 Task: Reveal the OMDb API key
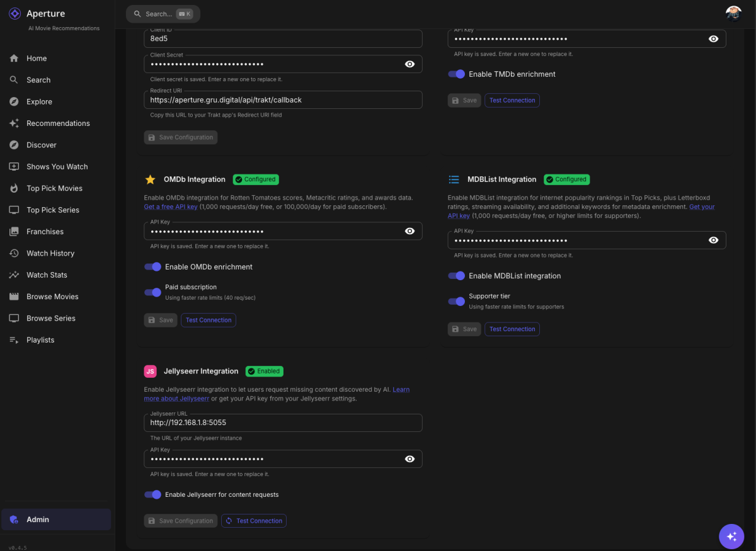pos(409,231)
